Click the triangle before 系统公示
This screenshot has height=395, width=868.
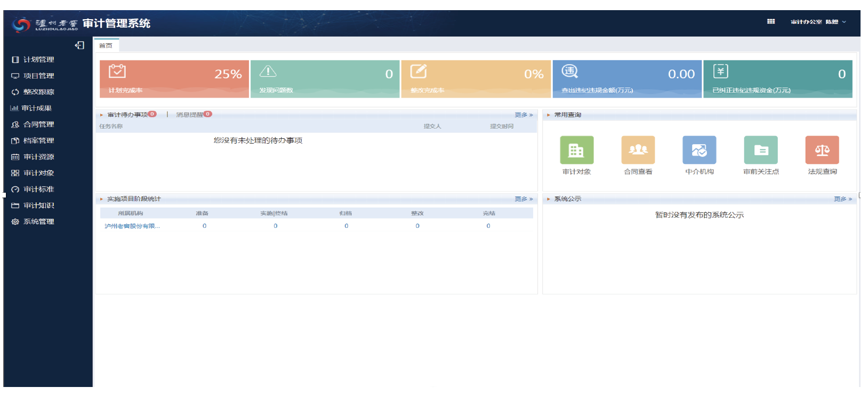click(x=548, y=199)
